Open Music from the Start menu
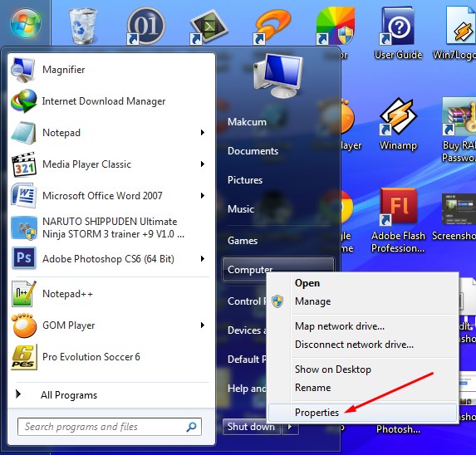This screenshot has height=455, width=476. point(241,209)
